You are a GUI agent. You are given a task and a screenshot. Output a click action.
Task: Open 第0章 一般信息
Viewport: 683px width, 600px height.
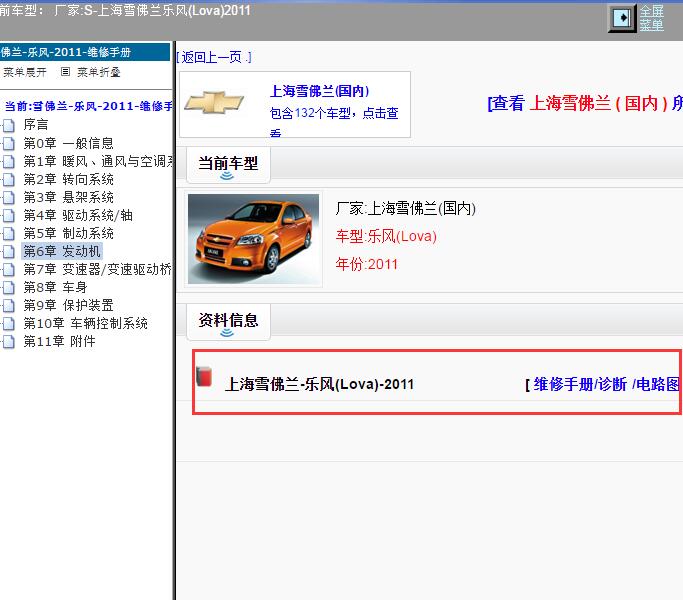tap(68, 143)
